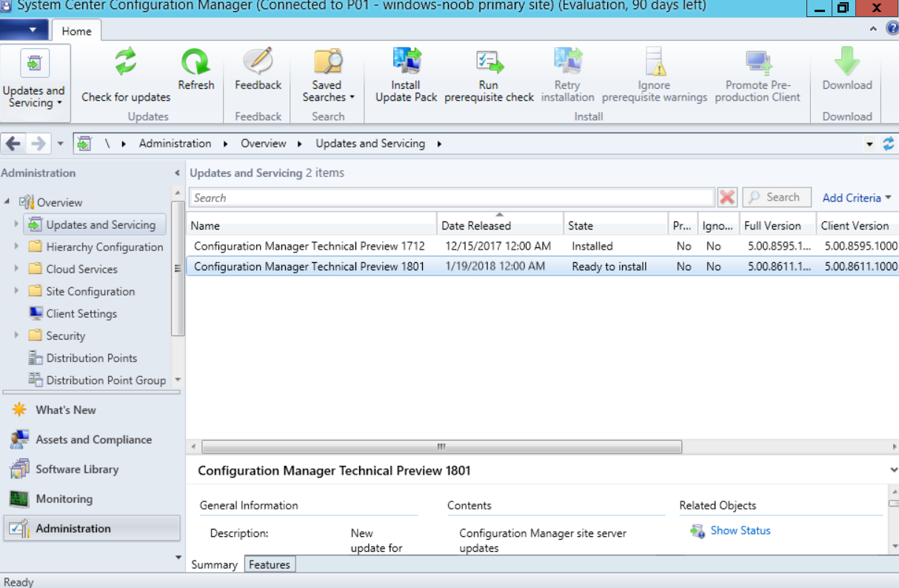899x588 pixels.
Task: Sort by the Date Released column header
Action: click(x=500, y=225)
